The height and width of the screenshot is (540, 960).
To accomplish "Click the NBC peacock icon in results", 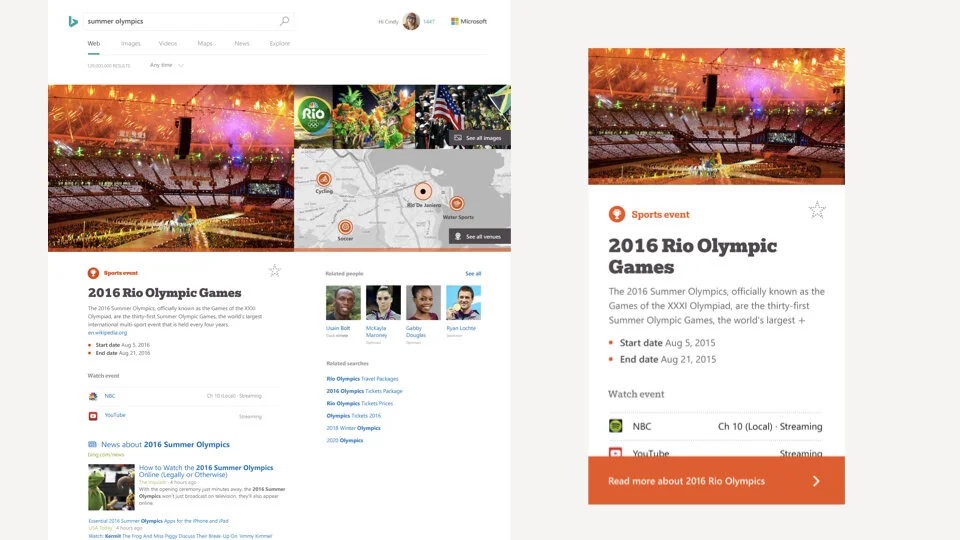I will coord(93,396).
